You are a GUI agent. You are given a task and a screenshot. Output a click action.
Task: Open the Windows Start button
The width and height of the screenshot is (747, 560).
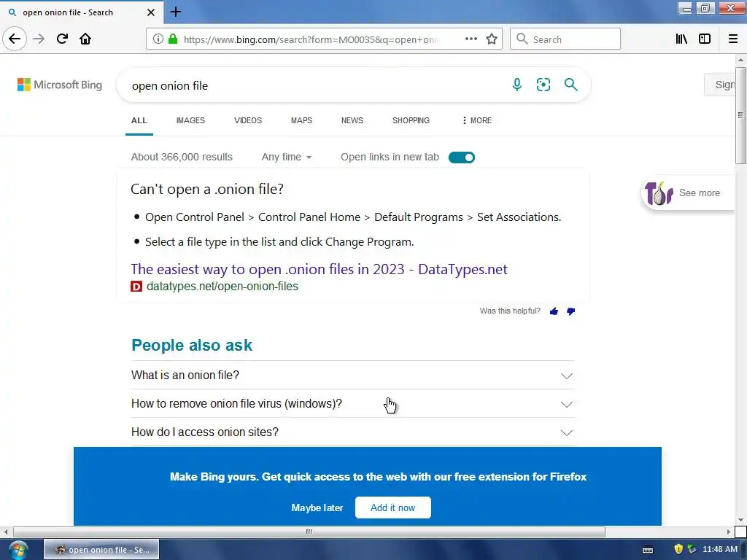(x=18, y=550)
